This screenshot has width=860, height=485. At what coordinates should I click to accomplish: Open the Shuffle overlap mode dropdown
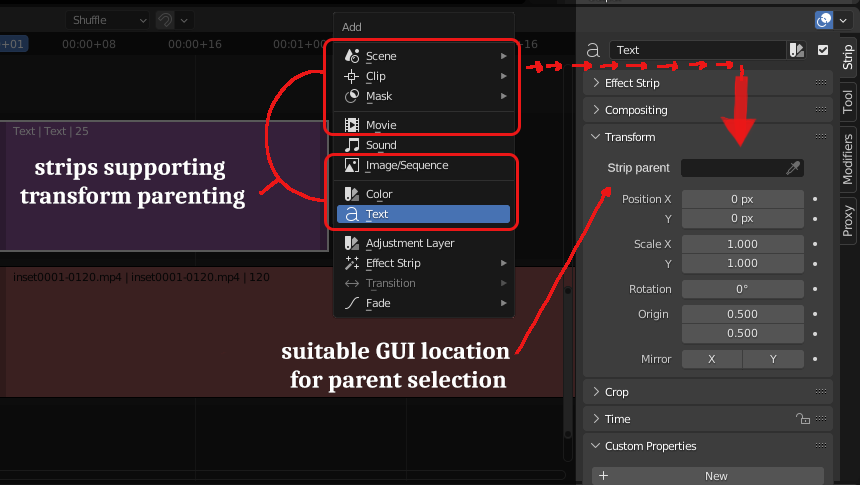click(108, 20)
